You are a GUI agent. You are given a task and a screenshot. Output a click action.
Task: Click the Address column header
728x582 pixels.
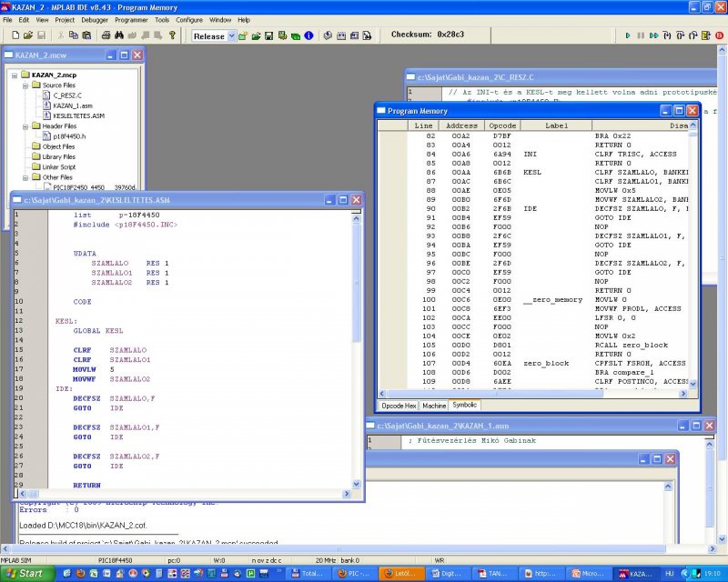(461, 125)
